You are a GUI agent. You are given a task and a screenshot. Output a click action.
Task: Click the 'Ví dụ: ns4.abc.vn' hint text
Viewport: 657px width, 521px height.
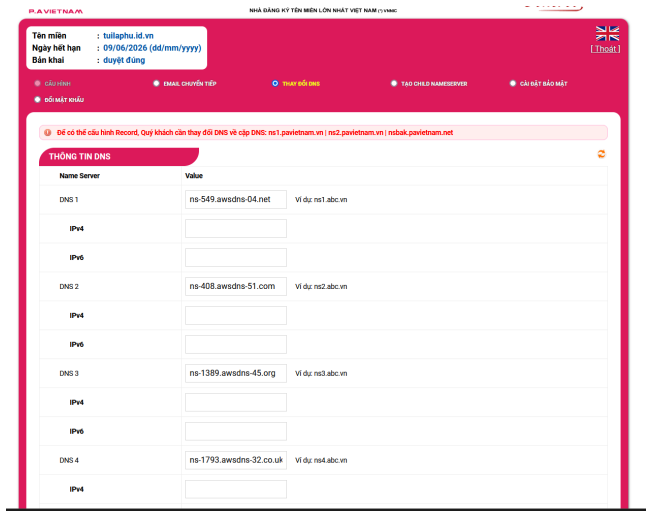(321, 460)
